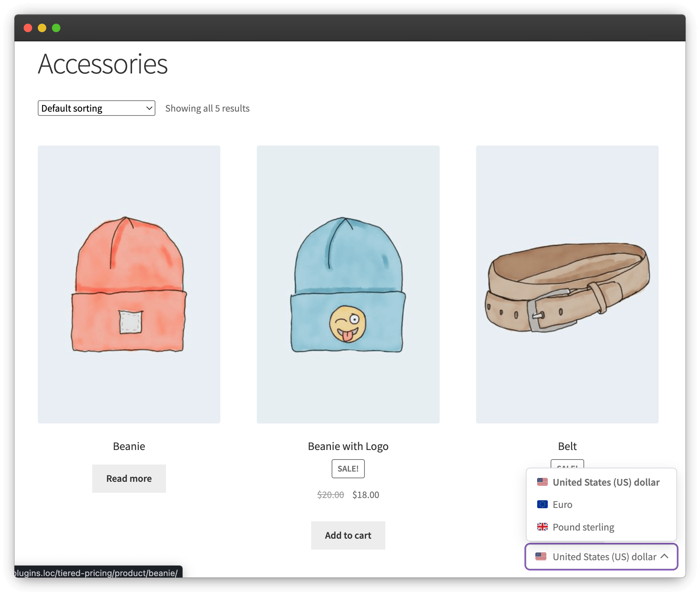Open the Belt product image
Image resolution: width=700 pixels, height=592 pixels.
click(567, 284)
